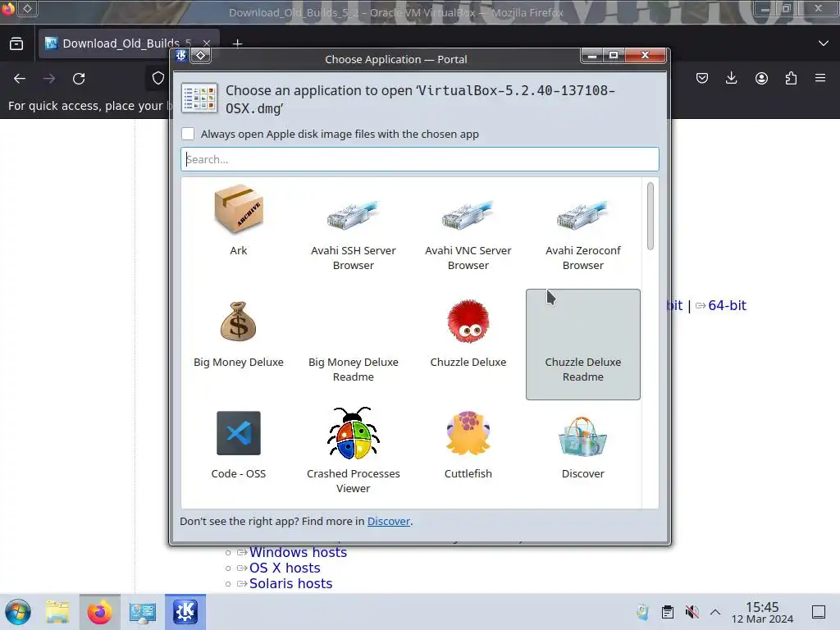Pick the Chuzzle Deluxe red fuzzy icon

coord(468,322)
